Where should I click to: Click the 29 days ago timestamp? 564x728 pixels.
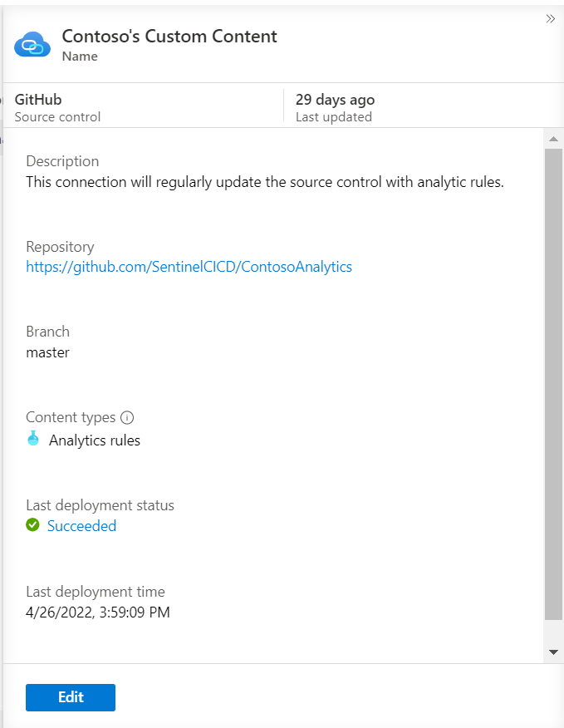tap(334, 99)
